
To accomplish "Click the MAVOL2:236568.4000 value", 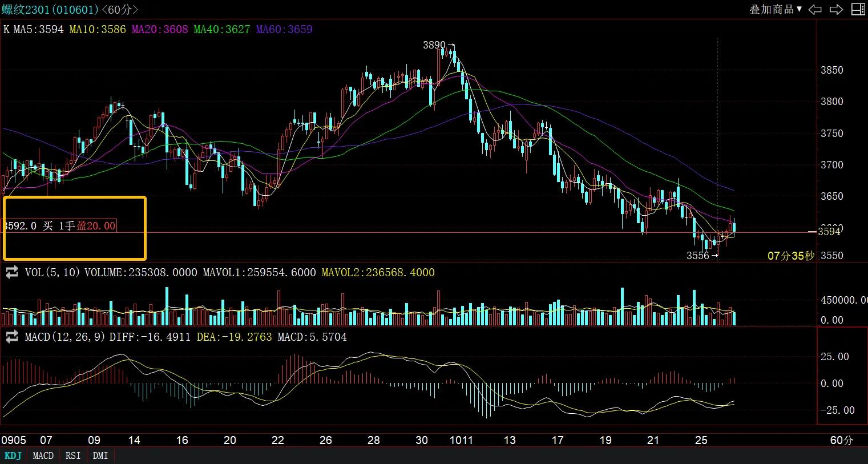I will (378, 273).
